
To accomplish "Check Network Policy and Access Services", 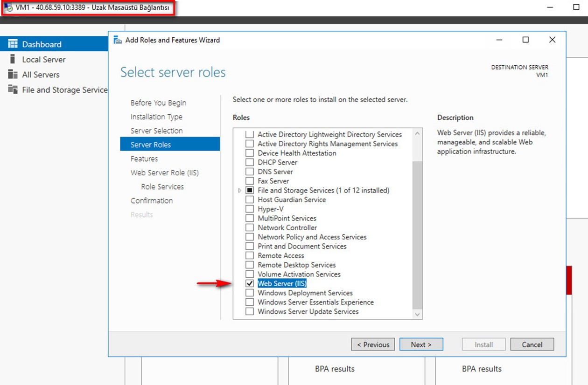I will coord(250,237).
